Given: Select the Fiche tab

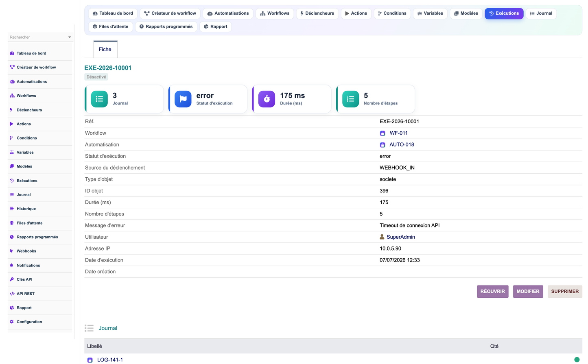Looking at the screenshot, I should pos(105,49).
